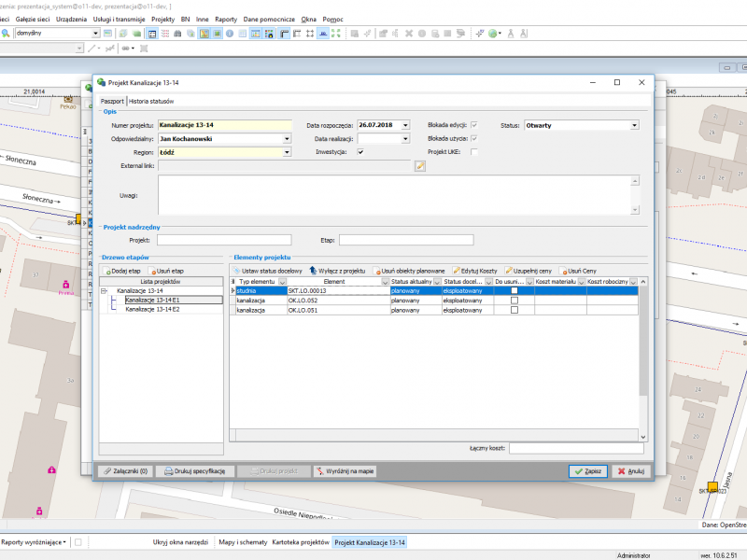Click Ustaw status docelowy
The image size is (747, 560).
[x=268, y=271]
